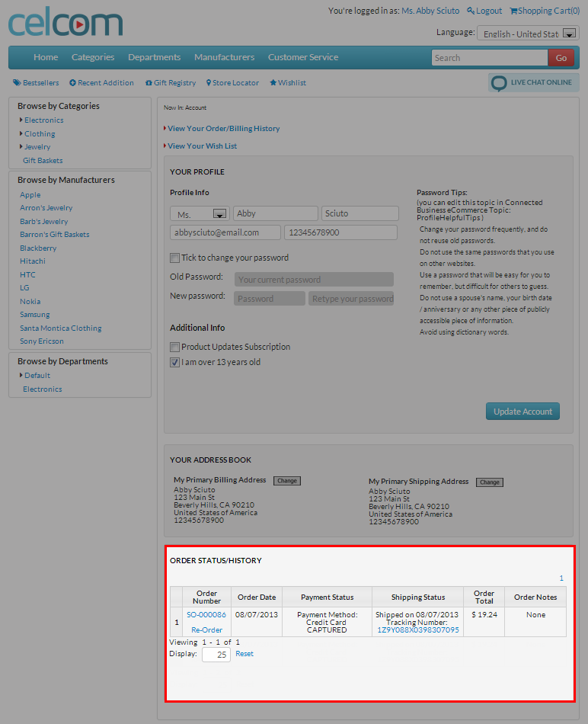Image resolution: width=588 pixels, height=724 pixels.
Task: Click the Logout key icon link
Action: pos(484,11)
